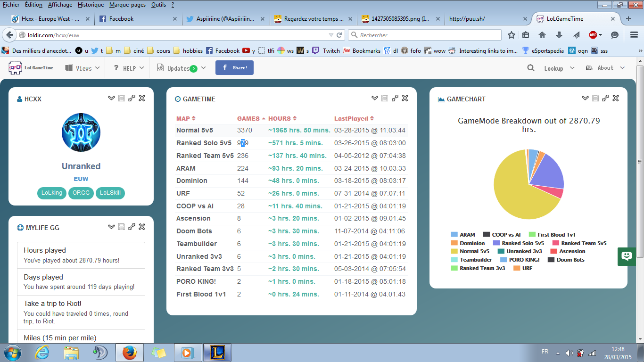Image resolution: width=644 pixels, height=362 pixels.
Task: Click the LoLGameTime logo
Action: (31, 68)
